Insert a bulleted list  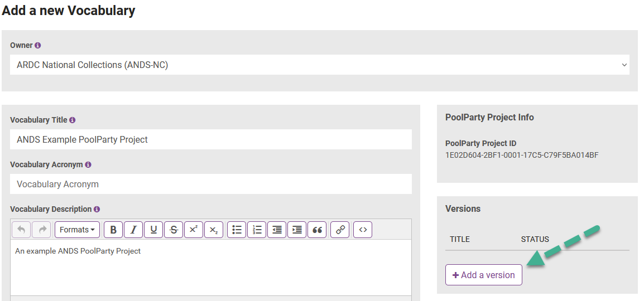[x=237, y=230]
